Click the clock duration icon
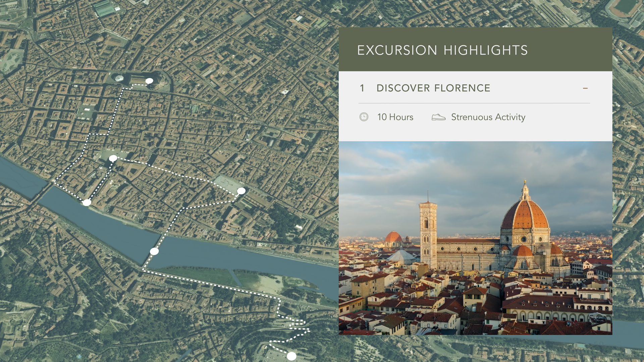 tap(364, 117)
